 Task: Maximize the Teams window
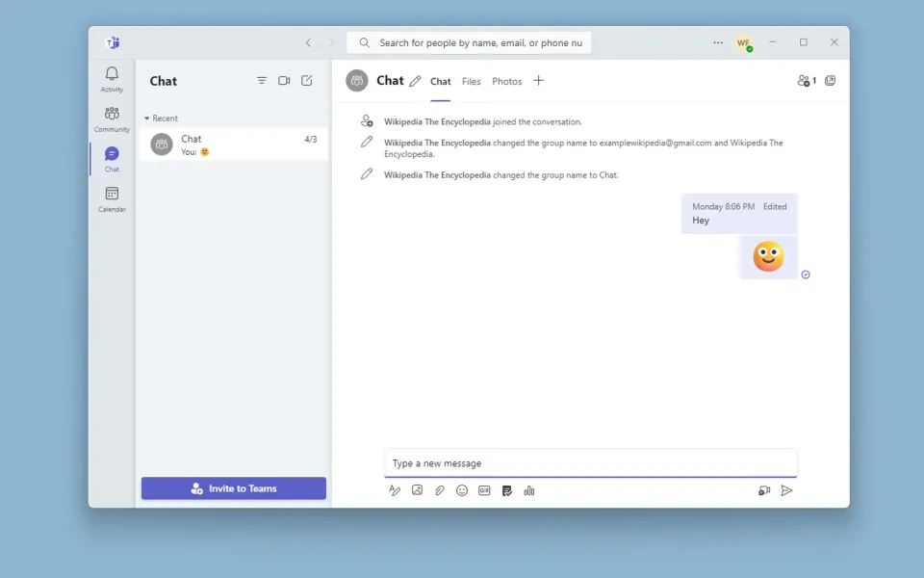pos(803,41)
